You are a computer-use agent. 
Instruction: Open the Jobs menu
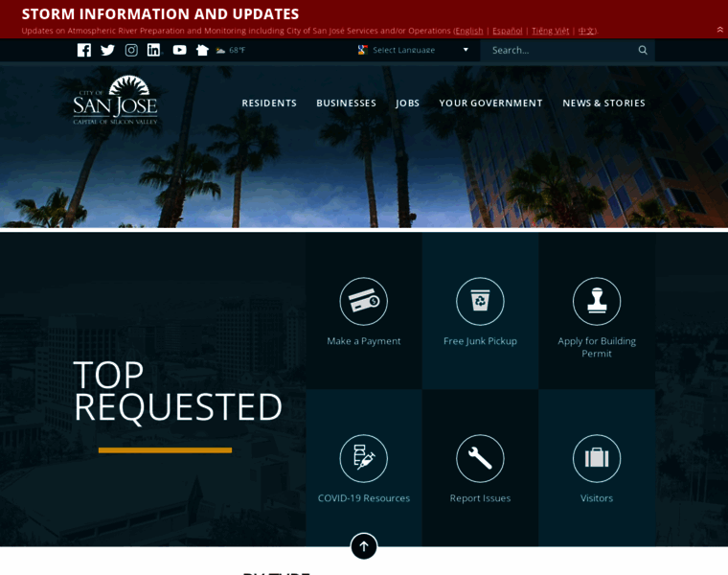(x=408, y=103)
